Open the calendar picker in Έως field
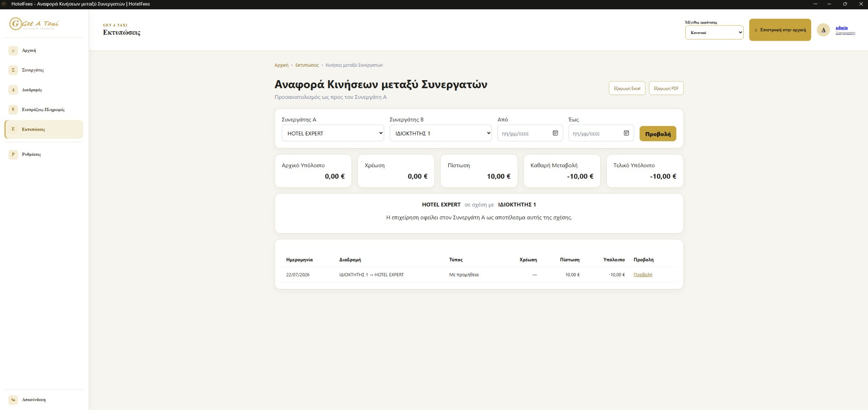The image size is (868, 410). pos(626,133)
